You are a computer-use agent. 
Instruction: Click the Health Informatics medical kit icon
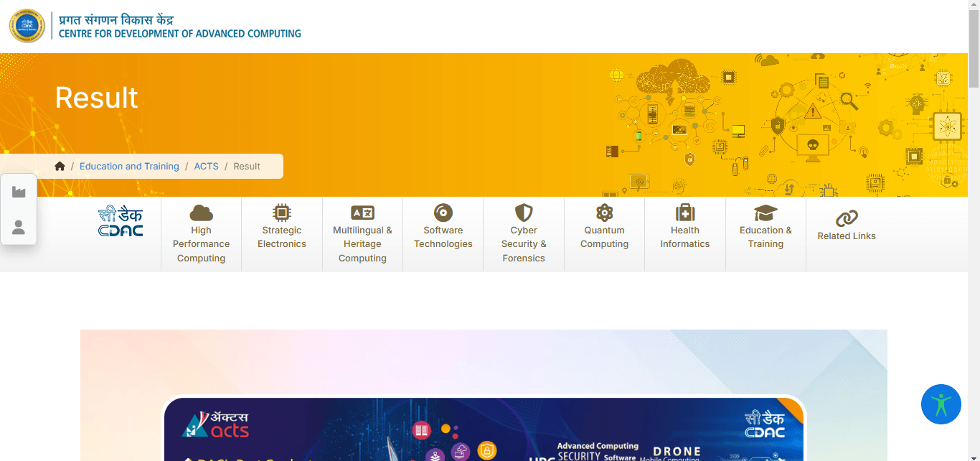[x=685, y=213]
